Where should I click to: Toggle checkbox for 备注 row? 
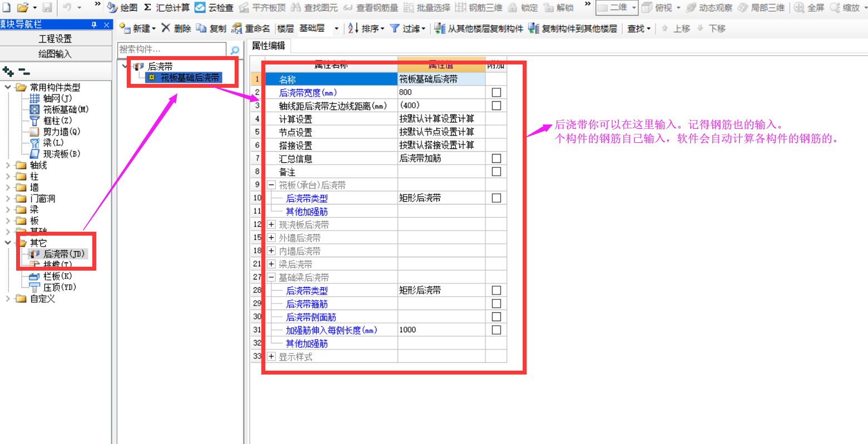(497, 172)
